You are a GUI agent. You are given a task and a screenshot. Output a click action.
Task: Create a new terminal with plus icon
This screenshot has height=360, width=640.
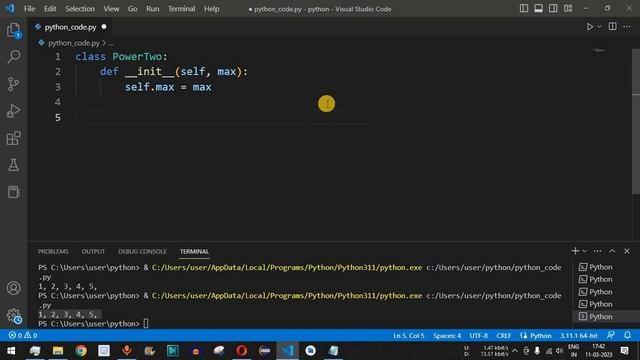point(575,251)
